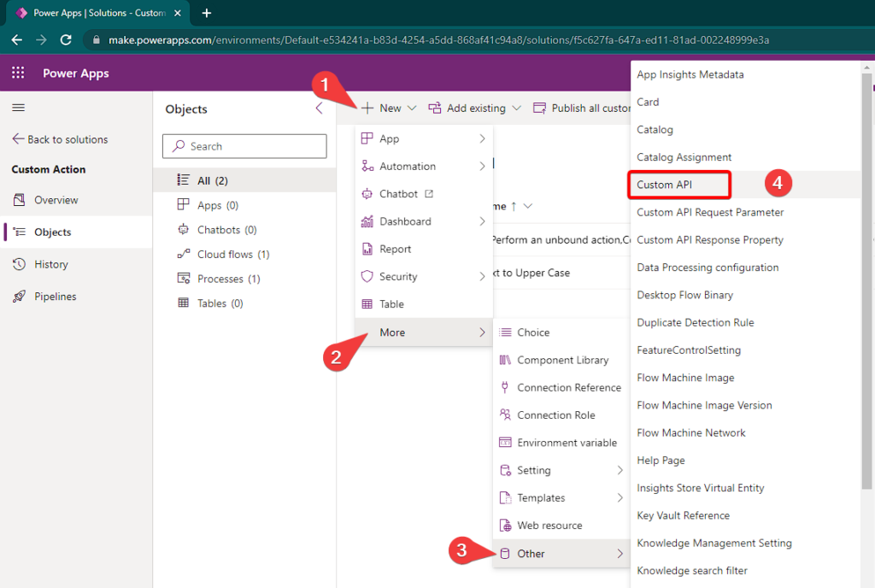The width and height of the screenshot is (875, 588).
Task: Click the Search field in Objects panel
Action: click(244, 146)
